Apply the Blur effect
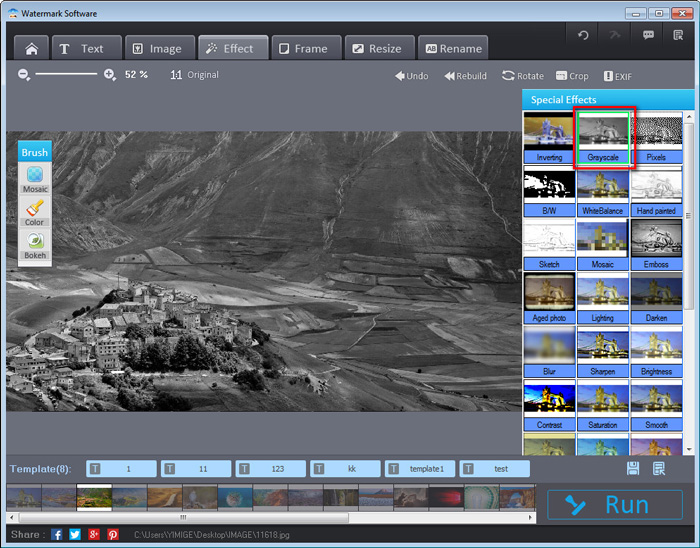Screen dimensions: 700x548 [x=549, y=352]
